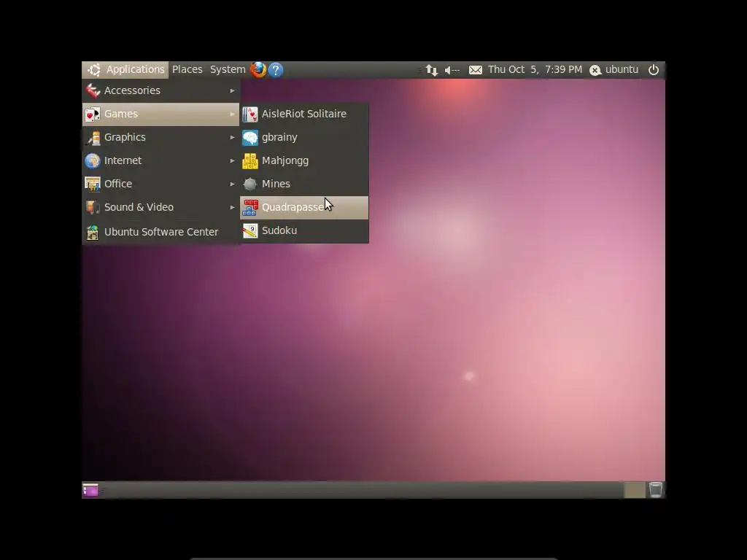Screen dimensions: 747x560
Task: Click the Ubuntu logo on the Applications button
Action: pos(94,70)
